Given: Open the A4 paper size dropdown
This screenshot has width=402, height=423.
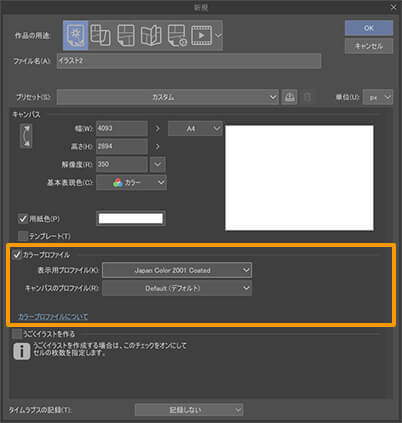Looking at the screenshot, I should (195, 128).
